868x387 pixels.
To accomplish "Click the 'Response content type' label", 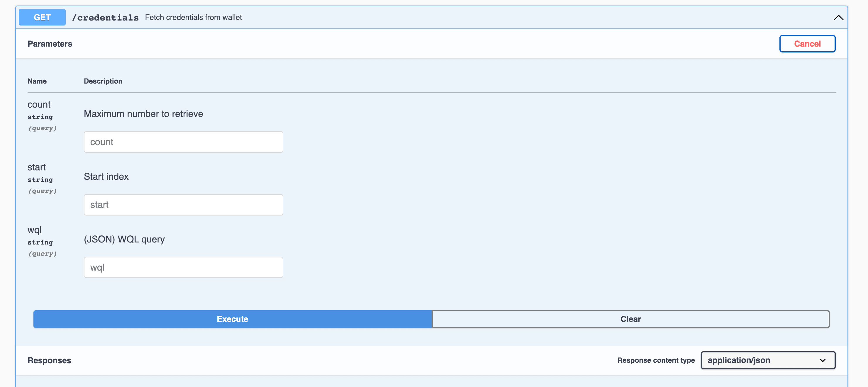I will tap(656, 360).
